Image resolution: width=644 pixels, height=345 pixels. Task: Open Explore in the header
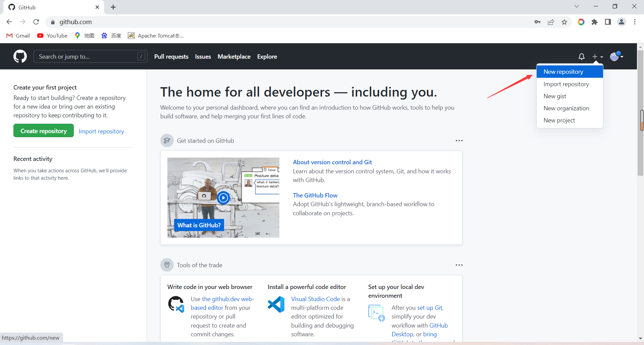[x=267, y=57]
